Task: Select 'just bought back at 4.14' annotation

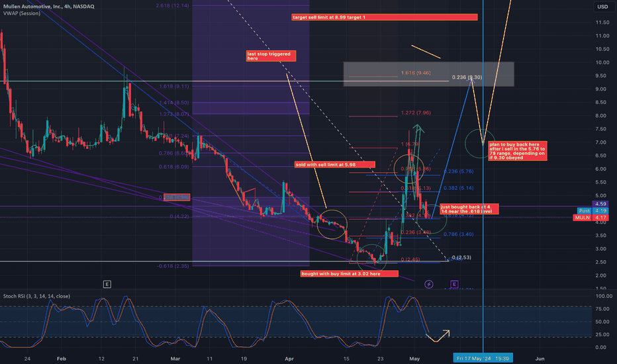Action: [x=469, y=209]
